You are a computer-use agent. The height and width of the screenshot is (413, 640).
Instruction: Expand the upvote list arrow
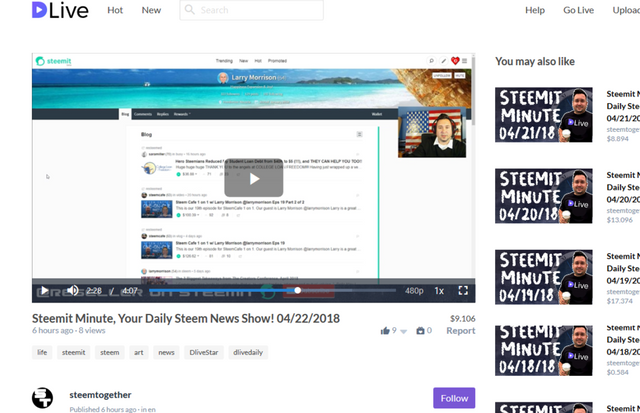(x=403, y=331)
